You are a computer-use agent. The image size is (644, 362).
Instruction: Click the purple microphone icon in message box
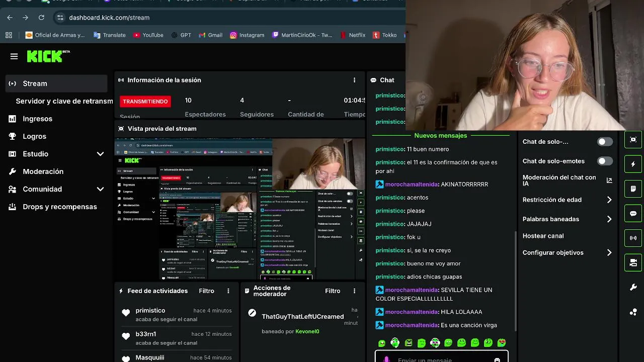tap(386, 360)
